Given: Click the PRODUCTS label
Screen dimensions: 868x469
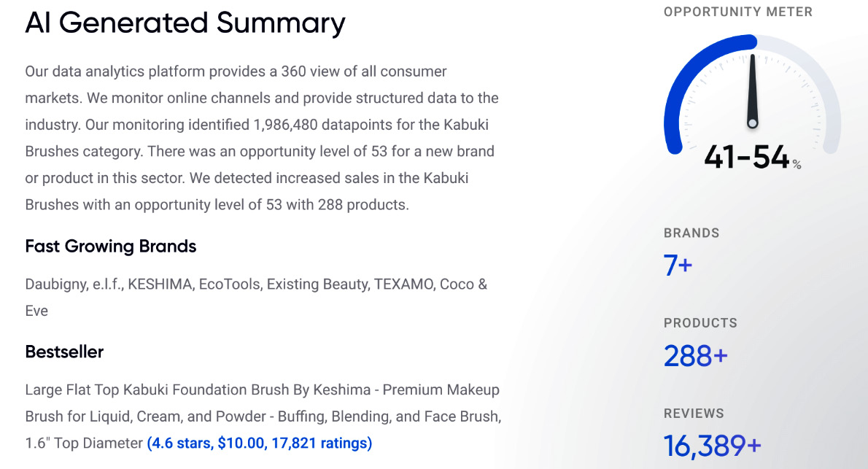Looking at the screenshot, I should (x=700, y=323).
